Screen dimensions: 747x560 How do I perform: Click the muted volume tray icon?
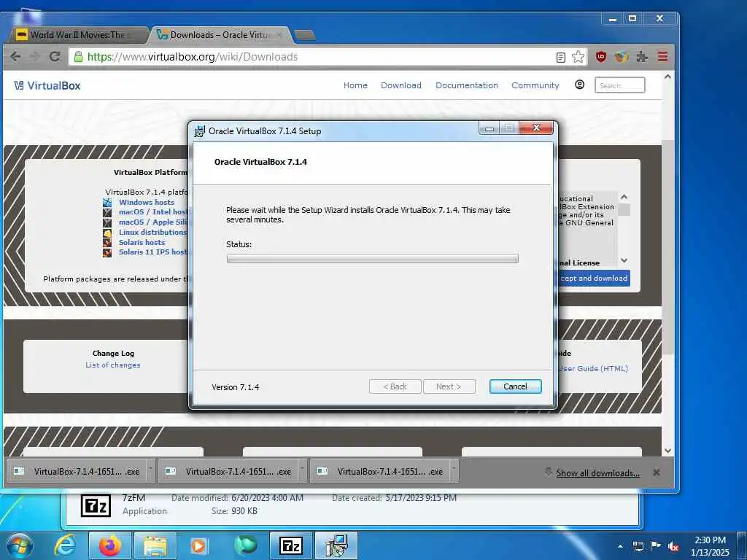(673, 546)
